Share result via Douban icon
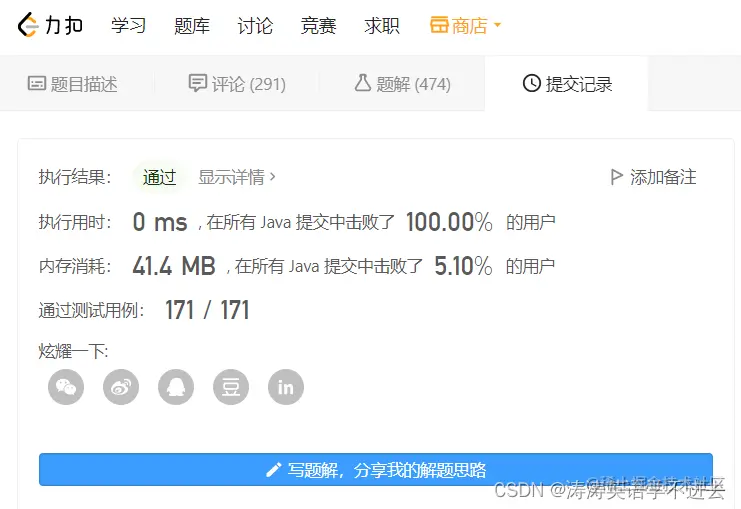Screen dimensions: 741x509 [231, 387]
